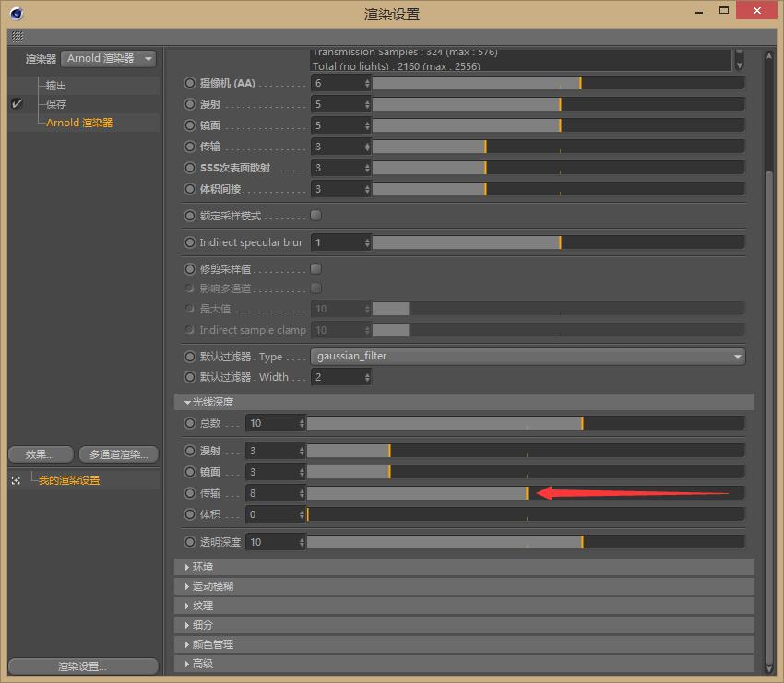
Task: Toggle animation dot for 体积 ray depth
Action: coord(189,514)
